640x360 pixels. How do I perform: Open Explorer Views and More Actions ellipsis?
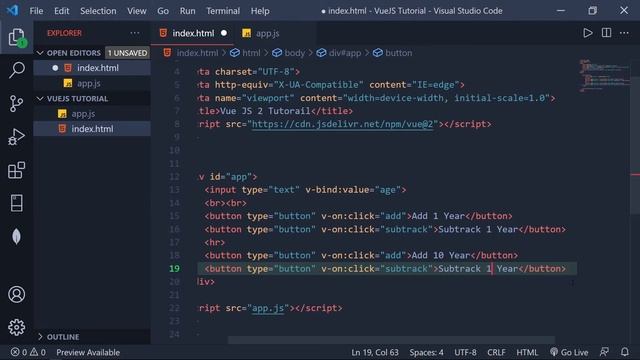pos(135,33)
